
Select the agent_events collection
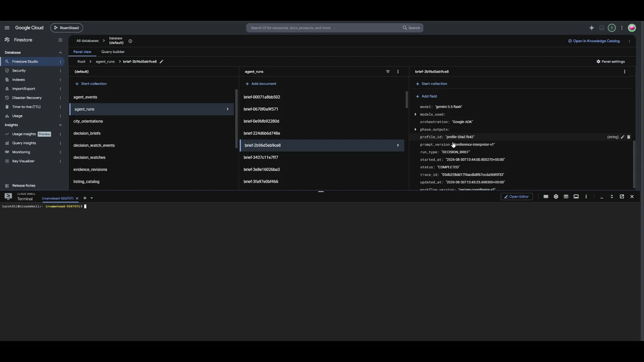[151, 97]
